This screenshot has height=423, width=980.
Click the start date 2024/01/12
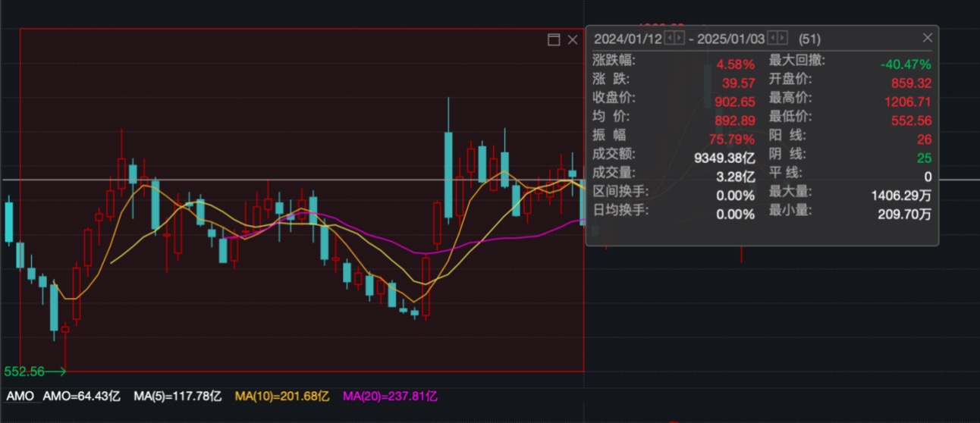click(x=628, y=39)
